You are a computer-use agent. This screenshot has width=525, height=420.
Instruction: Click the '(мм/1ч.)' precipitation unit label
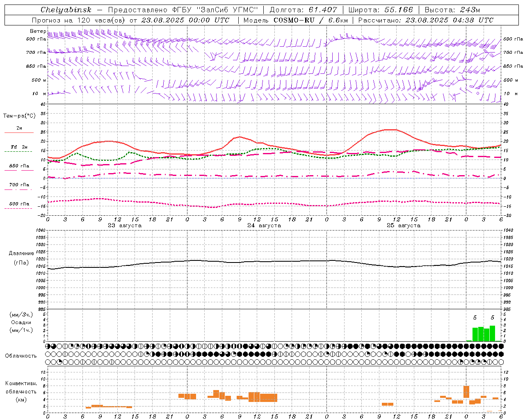[21, 330]
